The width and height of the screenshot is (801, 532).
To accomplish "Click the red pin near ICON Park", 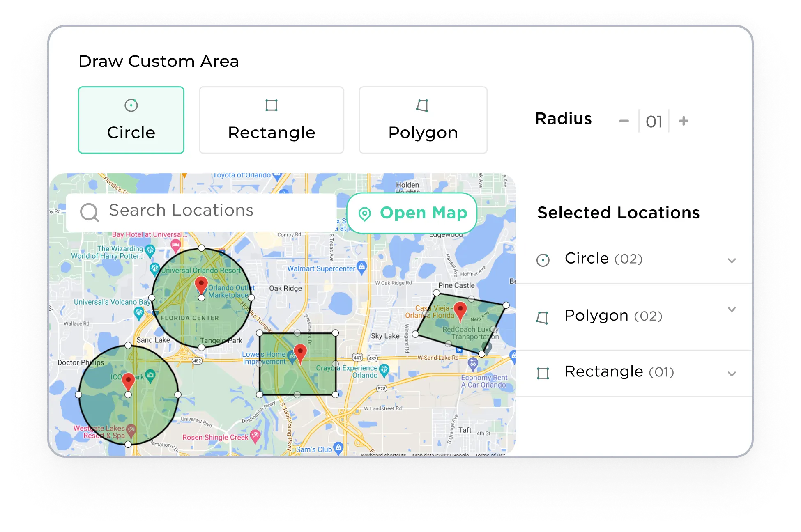I will coord(128,380).
